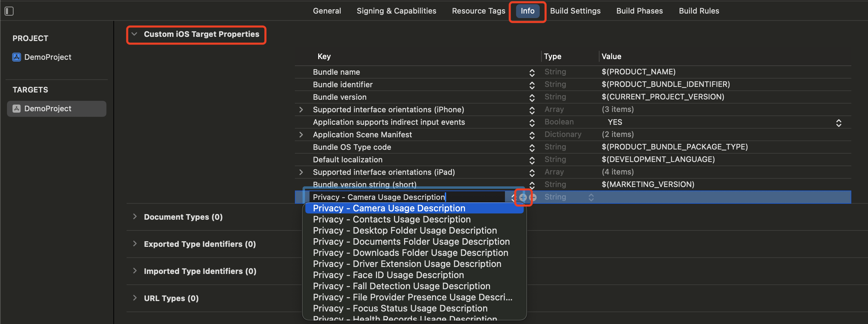868x324 pixels.
Task: Click the Bundle version value field
Action: coord(663,97)
